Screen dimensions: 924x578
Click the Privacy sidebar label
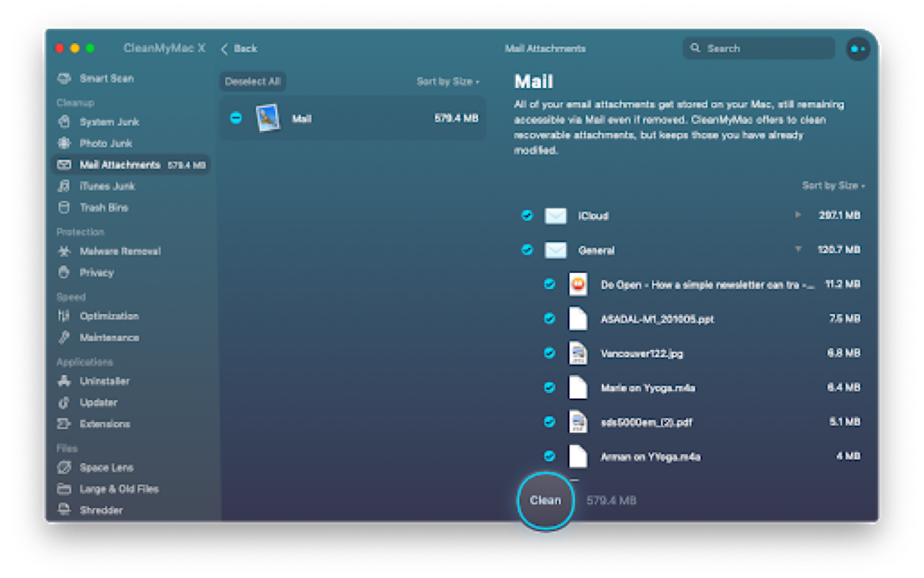pyautogui.click(x=97, y=272)
